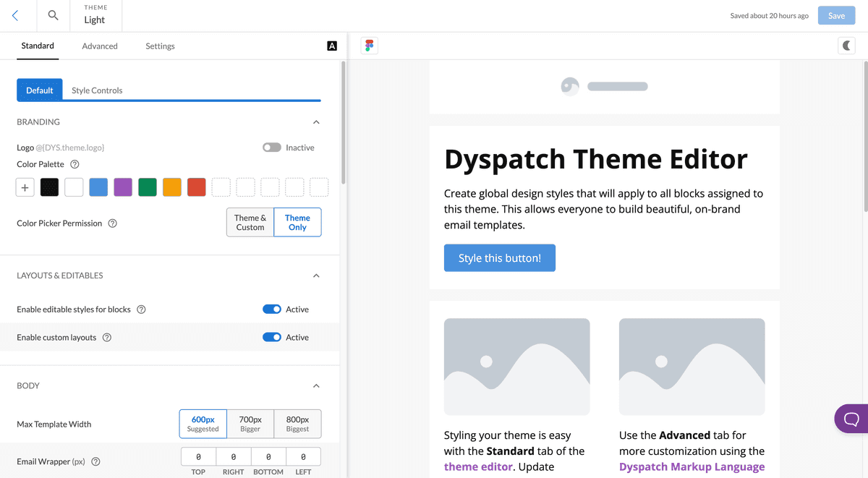Viewport: 868px width, 478px height.
Task: Add a new color with plus icon
Action: 25,187
